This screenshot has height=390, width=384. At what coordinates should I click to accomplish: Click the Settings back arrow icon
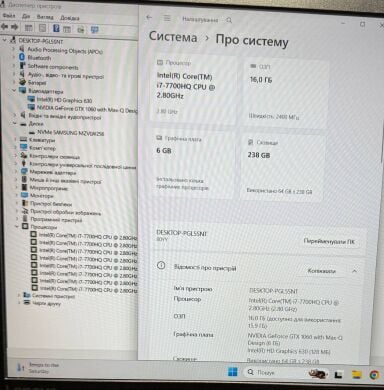tap(149, 17)
